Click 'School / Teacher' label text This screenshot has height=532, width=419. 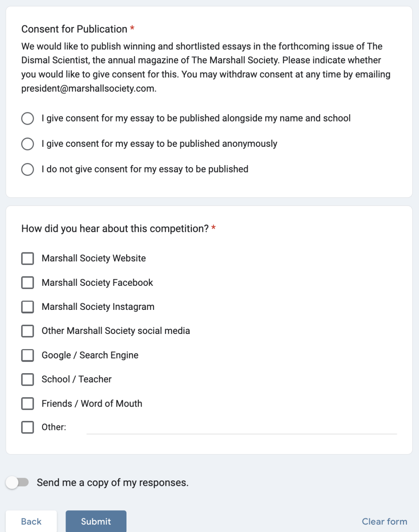click(x=76, y=379)
